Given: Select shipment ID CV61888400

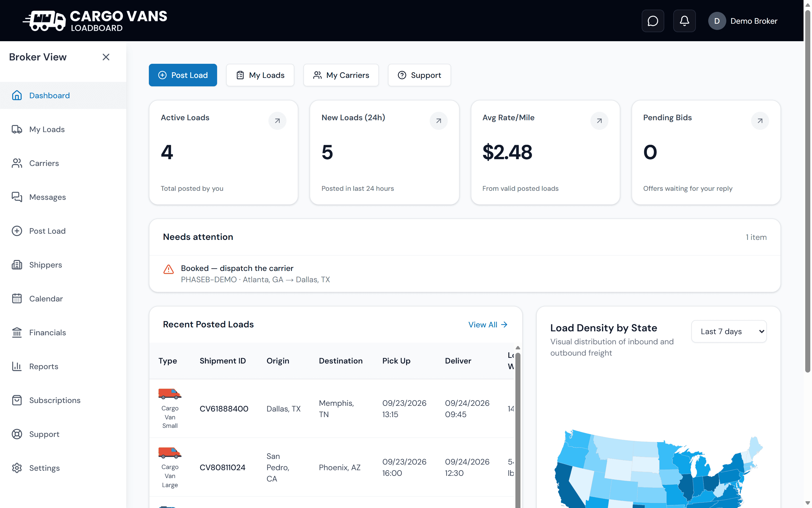Looking at the screenshot, I should pos(224,409).
